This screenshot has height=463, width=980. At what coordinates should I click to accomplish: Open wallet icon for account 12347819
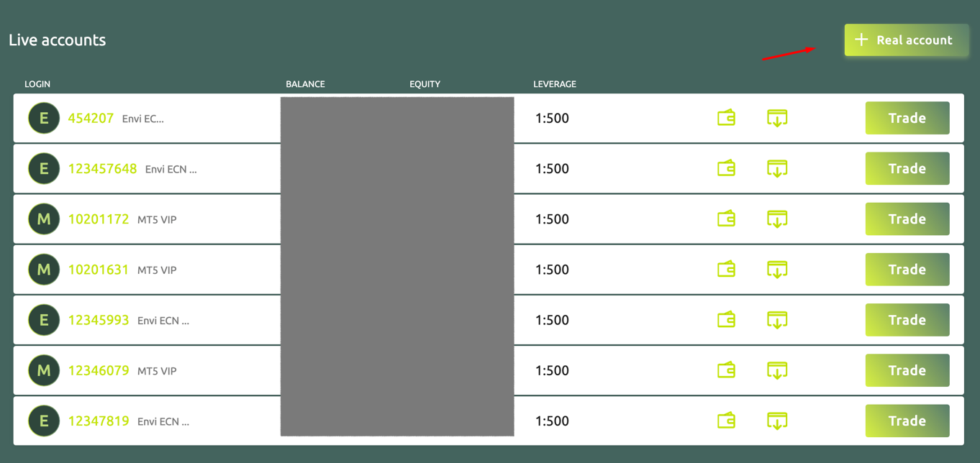click(x=726, y=421)
